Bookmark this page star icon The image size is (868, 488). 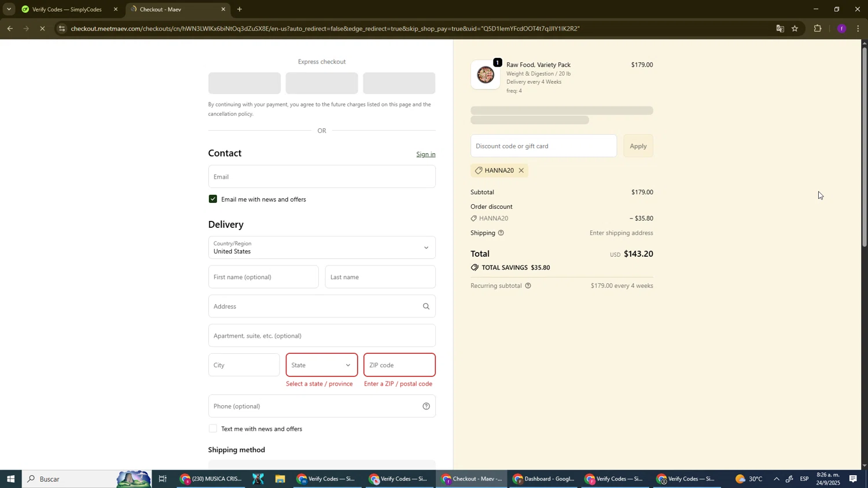795,28
